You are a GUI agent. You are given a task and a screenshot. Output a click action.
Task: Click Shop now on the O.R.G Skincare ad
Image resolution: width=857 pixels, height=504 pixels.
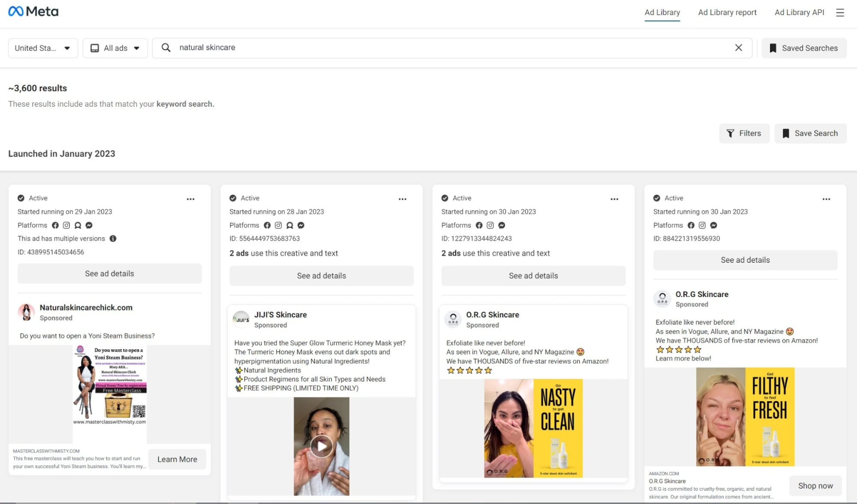point(815,485)
